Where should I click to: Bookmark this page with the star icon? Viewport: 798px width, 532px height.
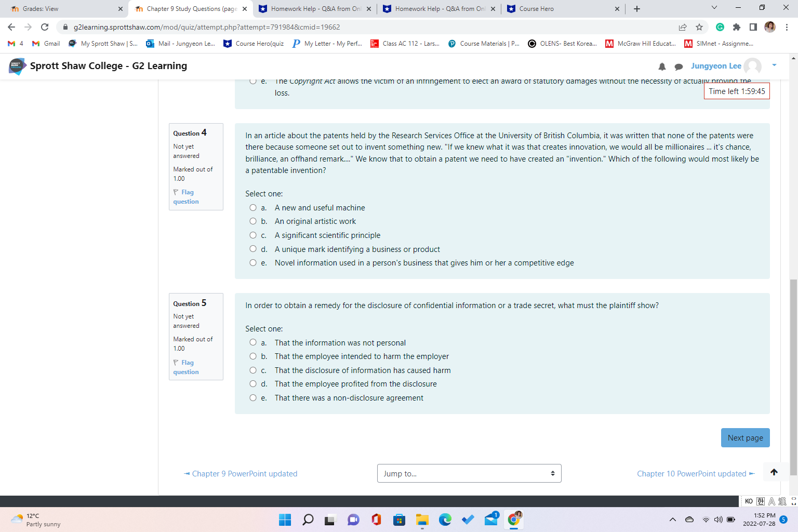[x=699, y=27]
